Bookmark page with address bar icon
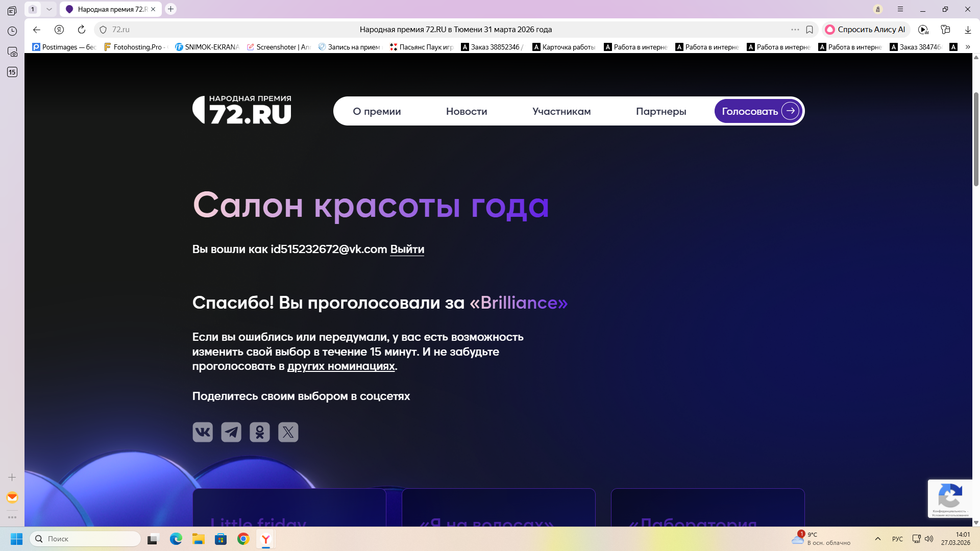 (810, 30)
